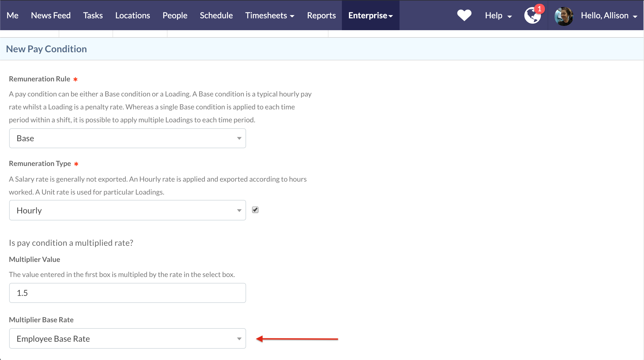Click the heart icon in the navbar
The height and width of the screenshot is (360, 644).
point(464,15)
